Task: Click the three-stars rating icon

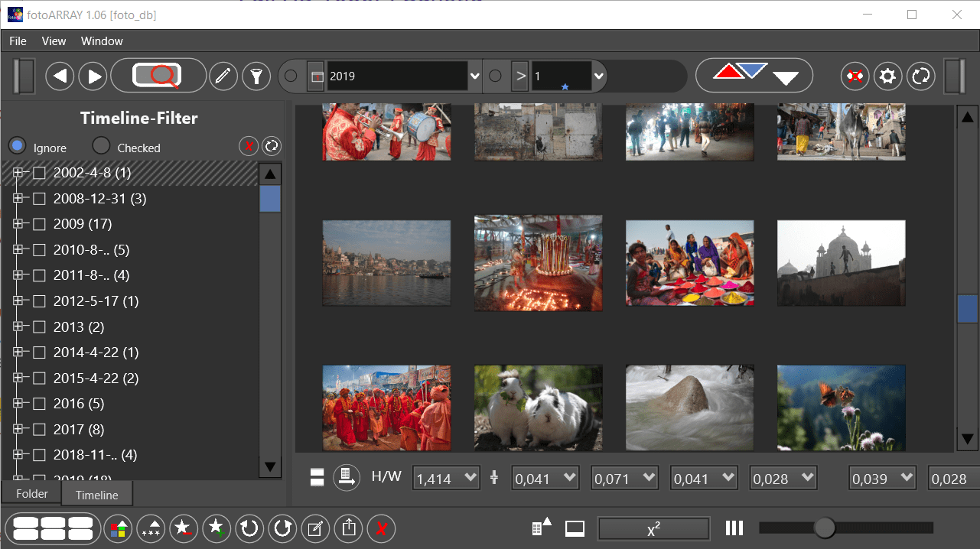Action: click(x=151, y=528)
